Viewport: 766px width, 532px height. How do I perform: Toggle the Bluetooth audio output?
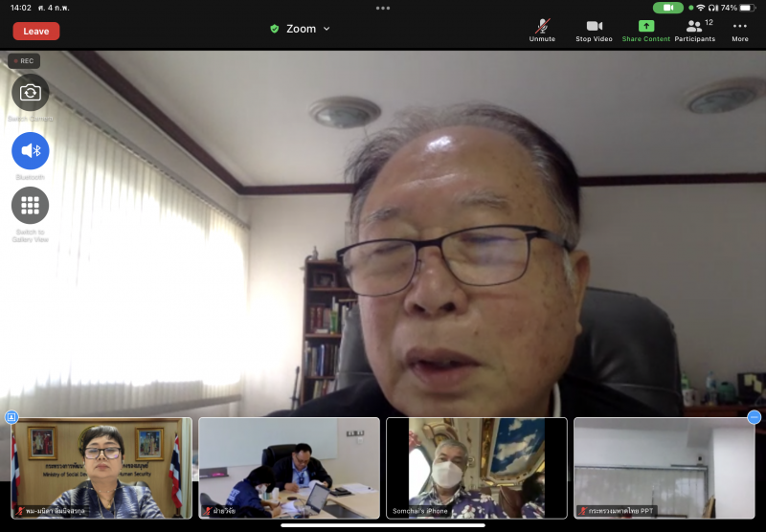(x=31, y=151)
